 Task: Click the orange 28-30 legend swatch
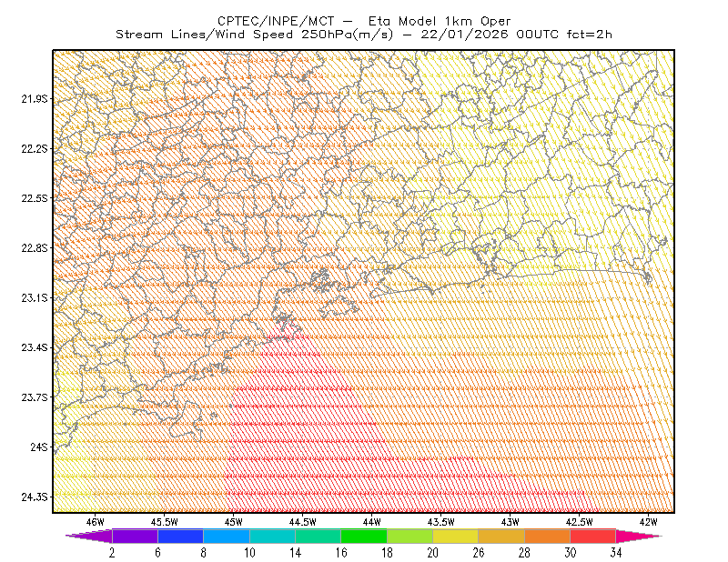[548, 536]
